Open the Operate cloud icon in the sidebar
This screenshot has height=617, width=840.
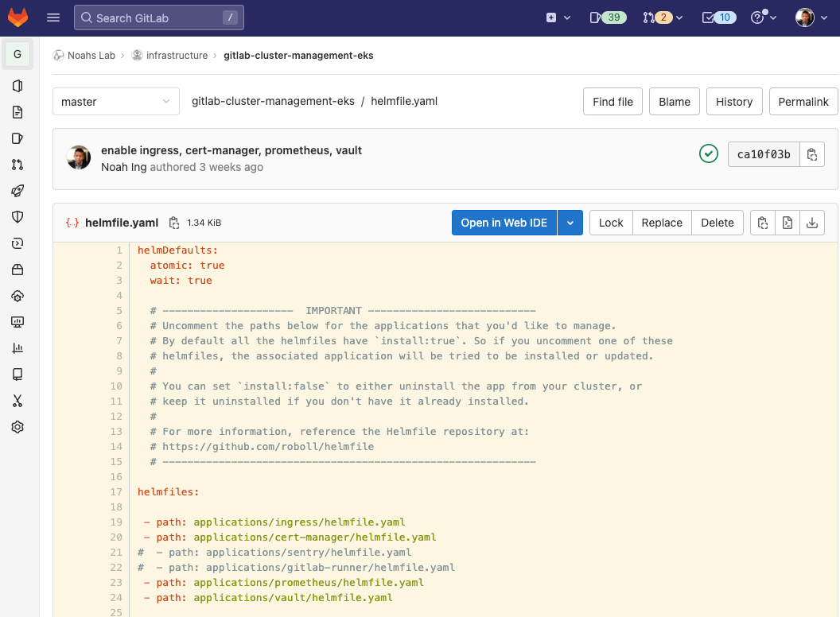click(17, 296)
